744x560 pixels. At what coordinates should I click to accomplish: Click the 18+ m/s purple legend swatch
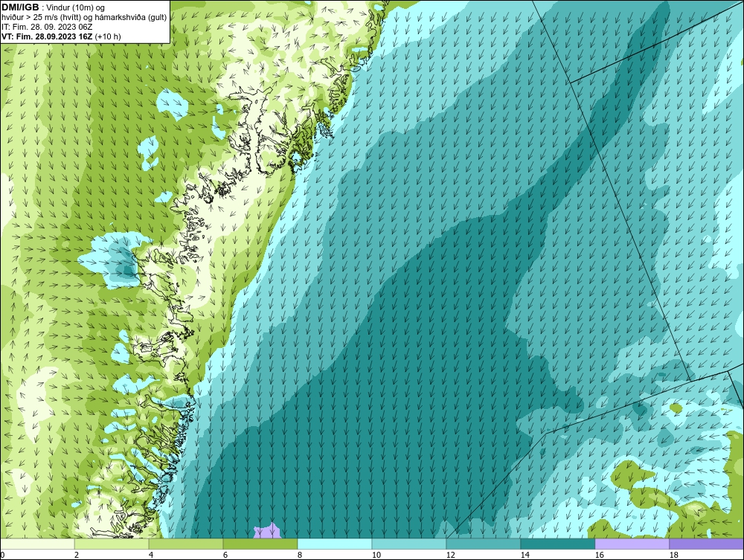click(706, 544)
